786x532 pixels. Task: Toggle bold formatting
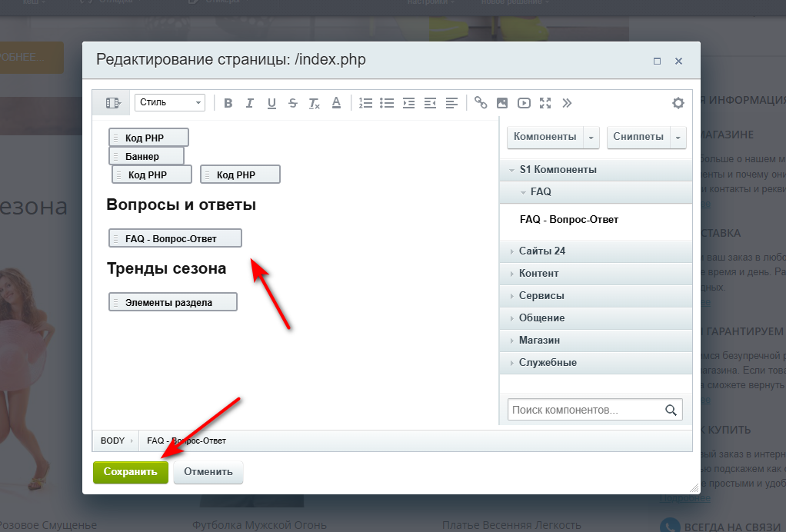point(228,103)
